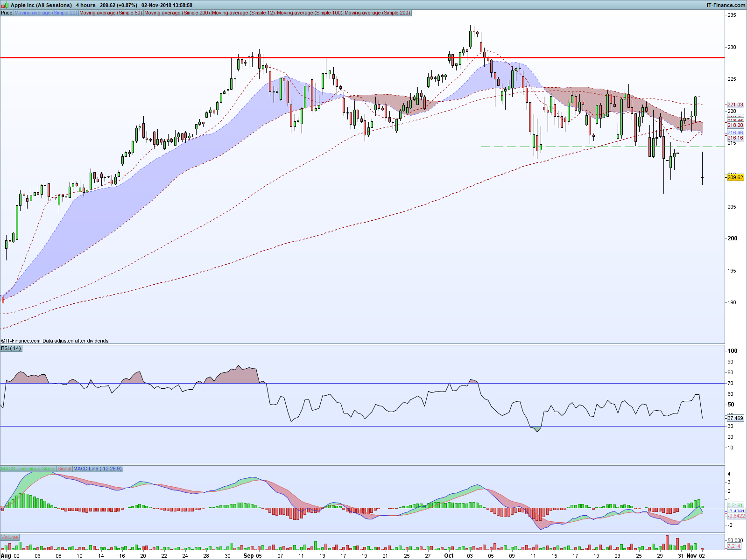This screenshot has width=747, height=560.
Task: Open the RSI ( 14) indicator label
Action: [x=11, y=349]
